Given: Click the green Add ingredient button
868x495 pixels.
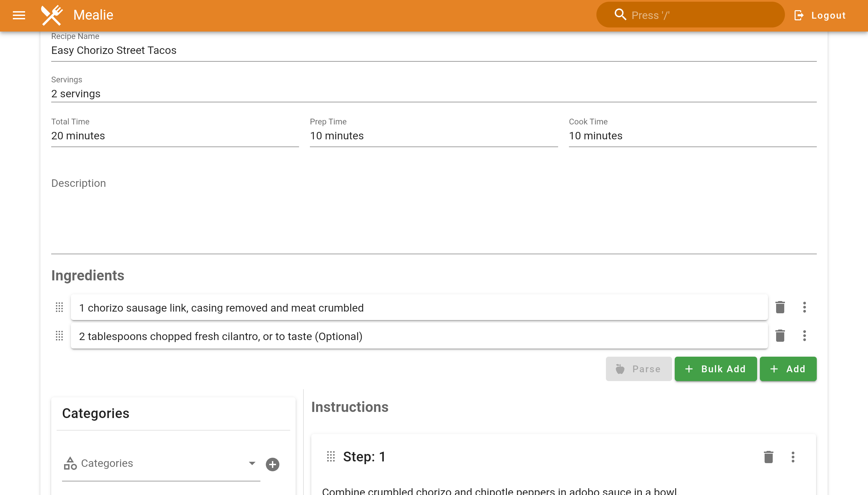Looking at the screenshot, I should tap(788, 369).
